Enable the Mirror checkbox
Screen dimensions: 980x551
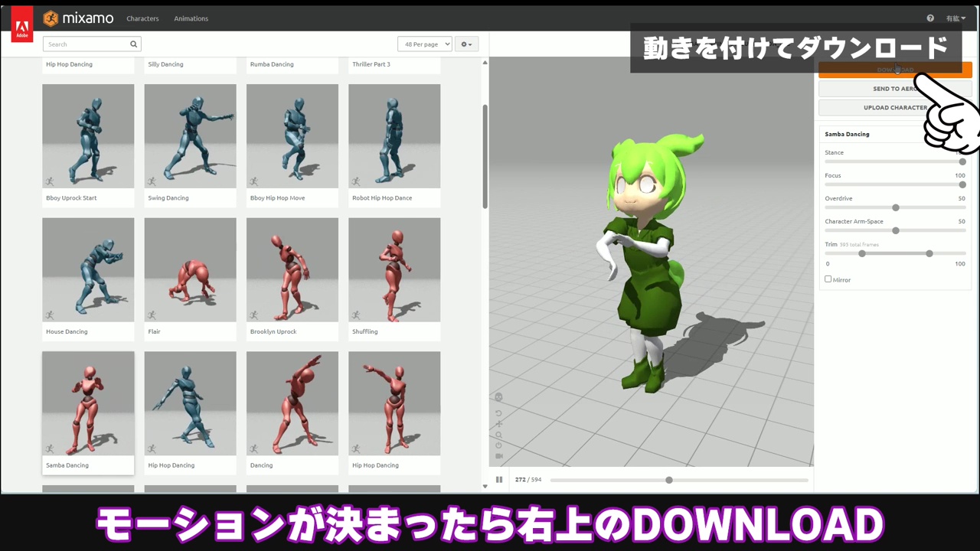828,279
